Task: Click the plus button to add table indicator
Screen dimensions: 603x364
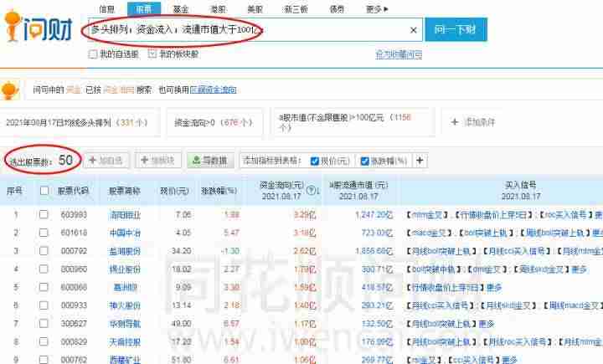Action: pyautogui.click(x=420, y=161)
